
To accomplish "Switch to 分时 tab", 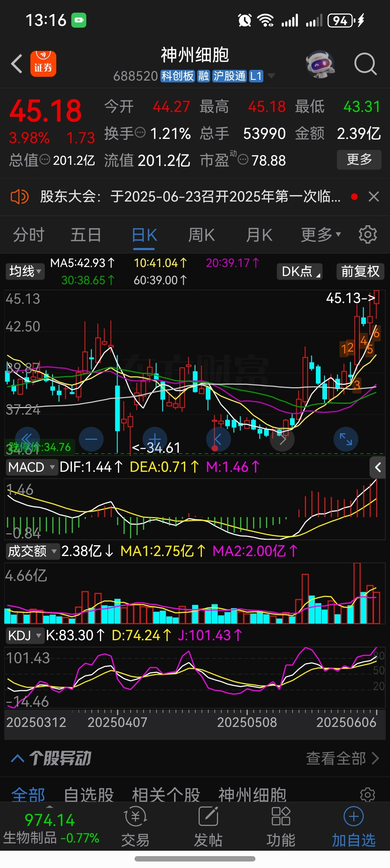I will click(28, 235).
